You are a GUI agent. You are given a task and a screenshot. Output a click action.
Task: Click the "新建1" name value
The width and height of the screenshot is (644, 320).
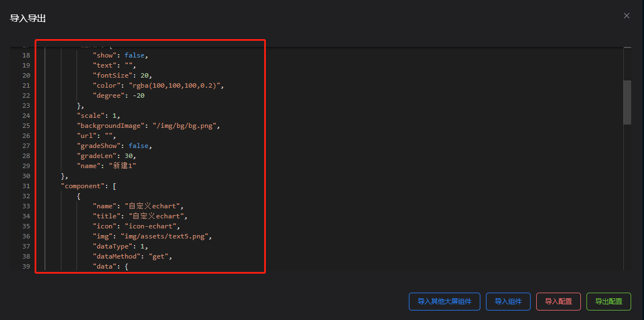(122, 166)
